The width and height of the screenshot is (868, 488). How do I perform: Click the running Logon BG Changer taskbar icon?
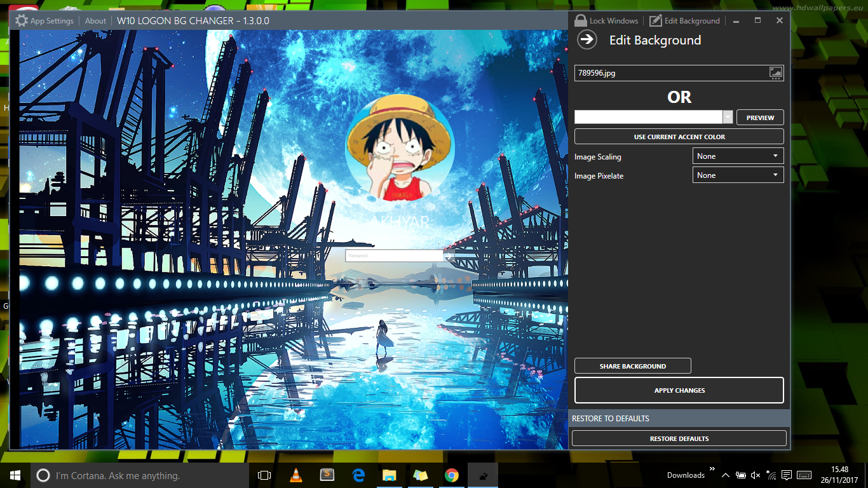click(x=483, y=475)
